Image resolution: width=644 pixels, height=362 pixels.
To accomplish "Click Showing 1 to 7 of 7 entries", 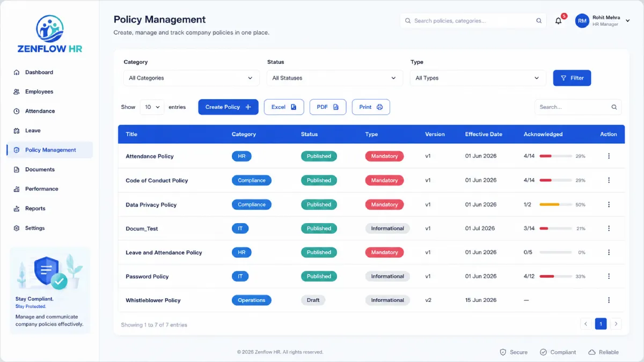I will [154, 324].
